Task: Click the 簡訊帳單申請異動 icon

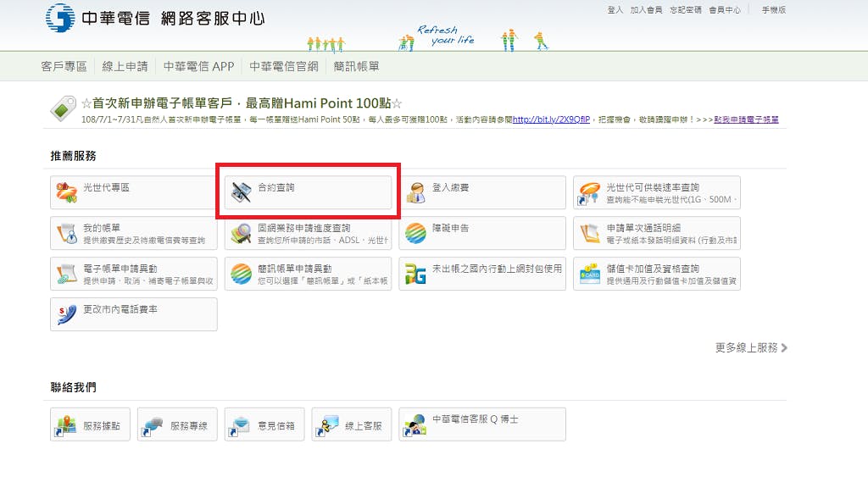Action: (242, 274)
